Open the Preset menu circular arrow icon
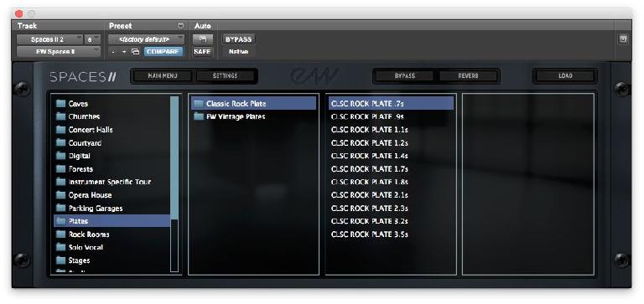 (x=181, y=25)
